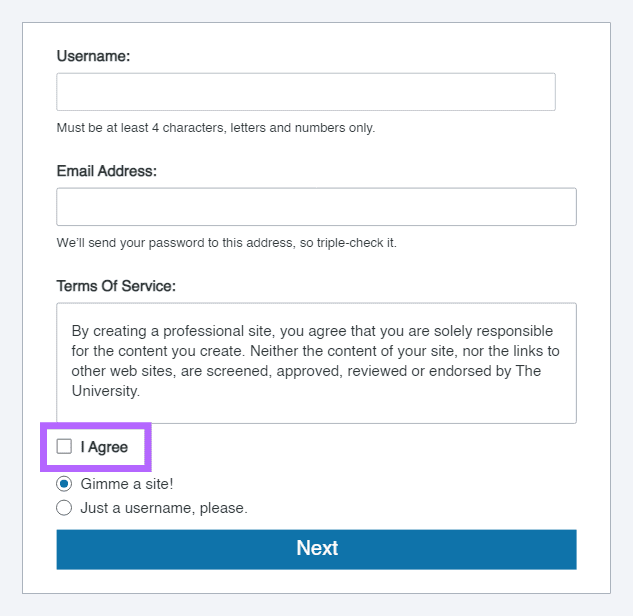Focus the Username text field
634x616 pixels.
(x=306, y=92)
